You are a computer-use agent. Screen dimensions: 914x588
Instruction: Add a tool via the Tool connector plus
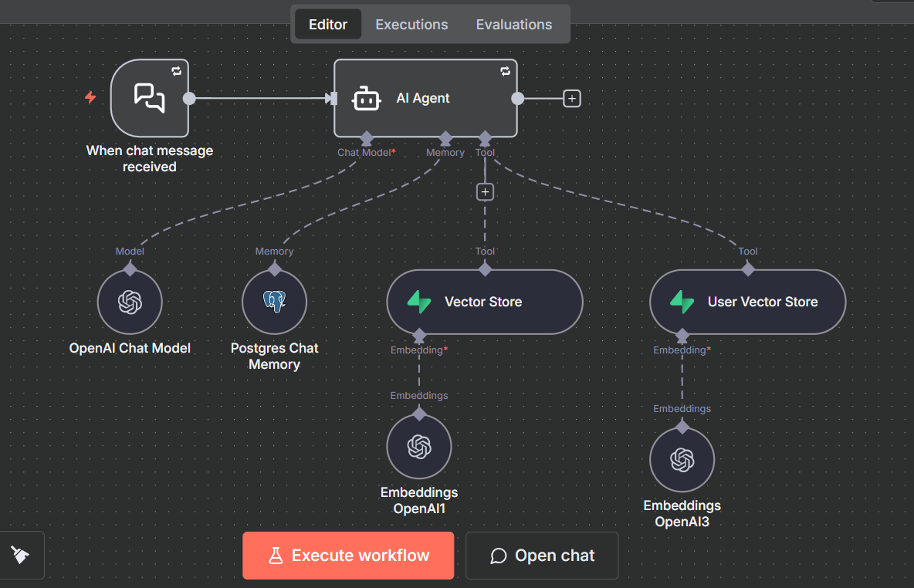click(x=485, y=191)
